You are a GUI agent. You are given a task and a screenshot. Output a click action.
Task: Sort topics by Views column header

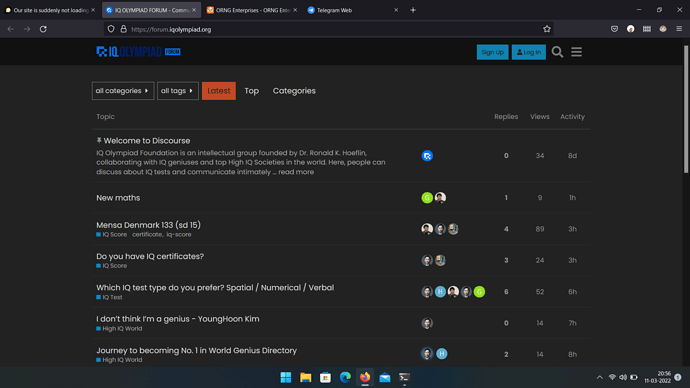tap(540, 117)
